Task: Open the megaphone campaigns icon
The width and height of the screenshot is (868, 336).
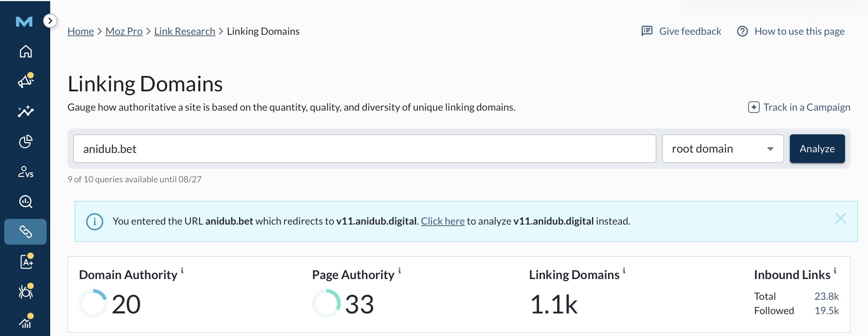Action: (x=25, y=81)
